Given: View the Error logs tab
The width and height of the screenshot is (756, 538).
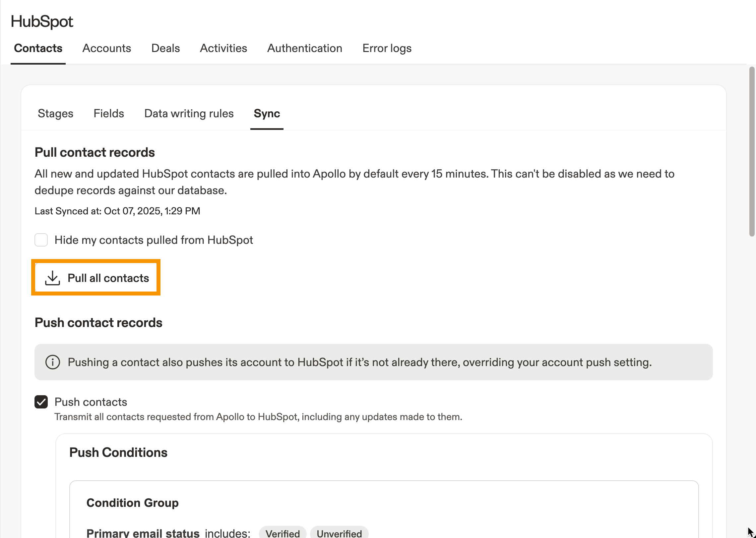Looking at the screenshot, I should pos(387,48).
